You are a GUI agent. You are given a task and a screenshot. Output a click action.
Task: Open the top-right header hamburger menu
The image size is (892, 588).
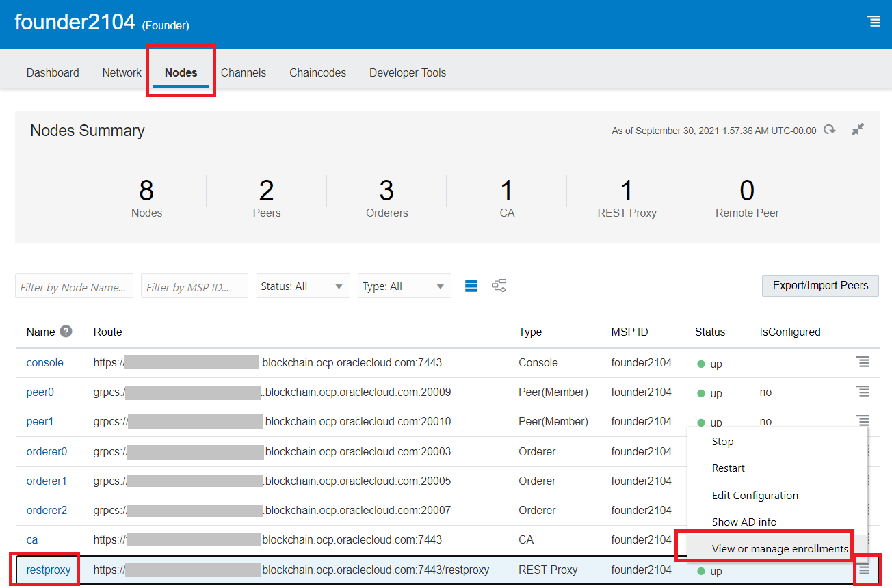click(874, 21)
